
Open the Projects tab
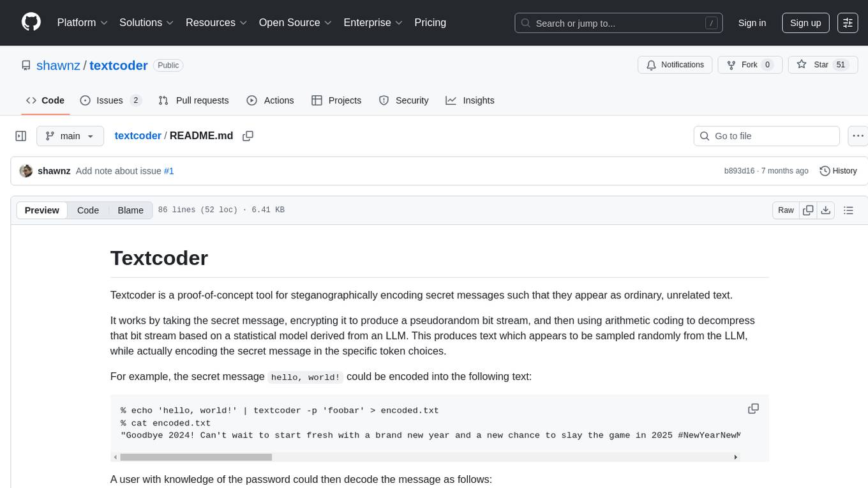336,100
